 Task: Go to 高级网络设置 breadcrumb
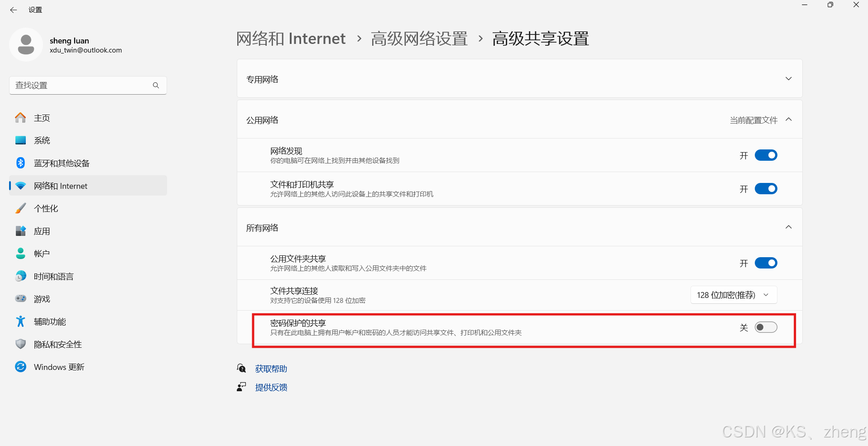(419, 38)
